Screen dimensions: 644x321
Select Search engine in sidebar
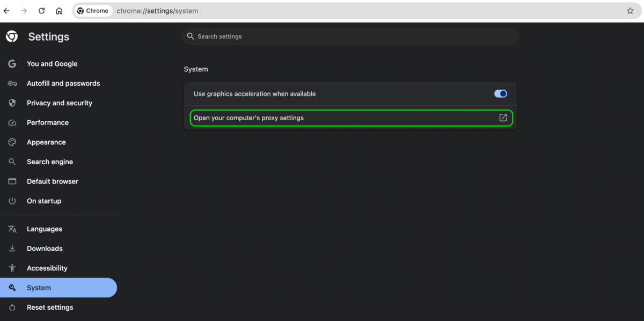(50, 162)
